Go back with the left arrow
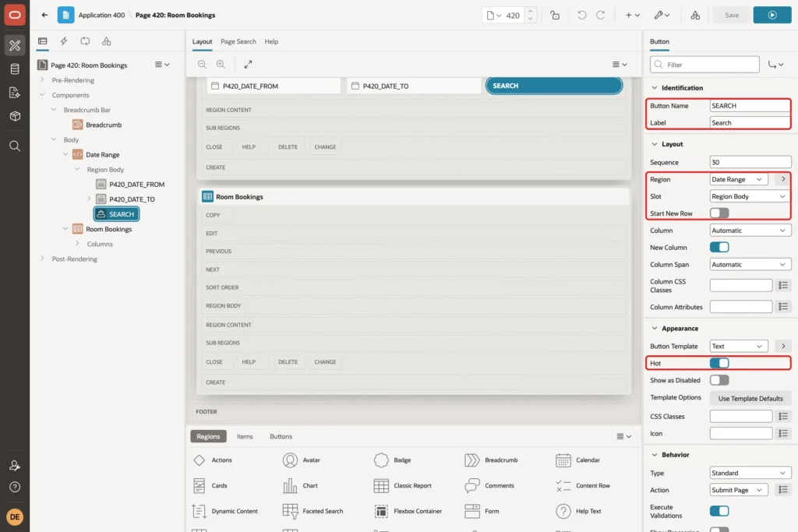Image resolution: width=798 pixels, height=532 pixels. (44, 15)
